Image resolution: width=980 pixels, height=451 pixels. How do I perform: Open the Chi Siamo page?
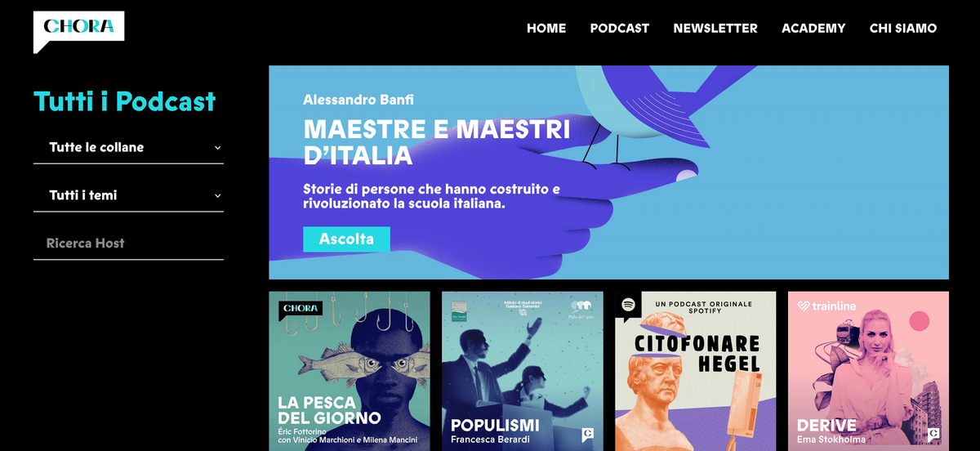[903, 28]
